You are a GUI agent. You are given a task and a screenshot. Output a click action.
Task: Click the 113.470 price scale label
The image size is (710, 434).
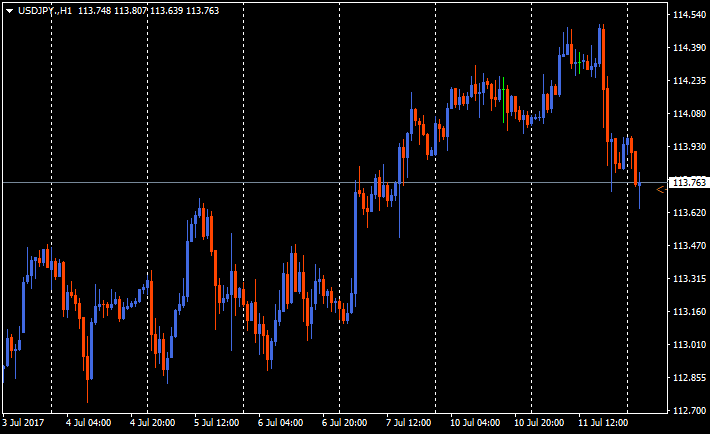pos(690,246)
